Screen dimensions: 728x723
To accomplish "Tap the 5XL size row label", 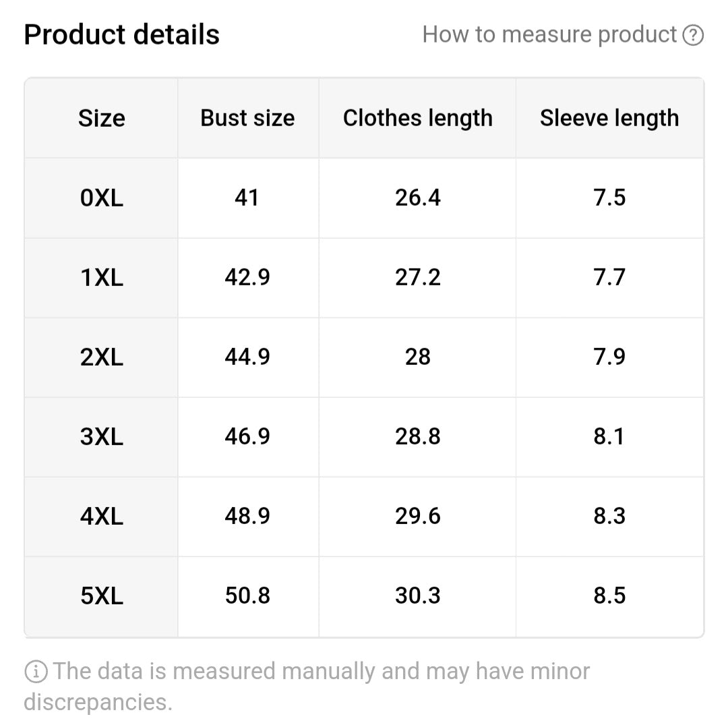I will [x=102, y=596].
